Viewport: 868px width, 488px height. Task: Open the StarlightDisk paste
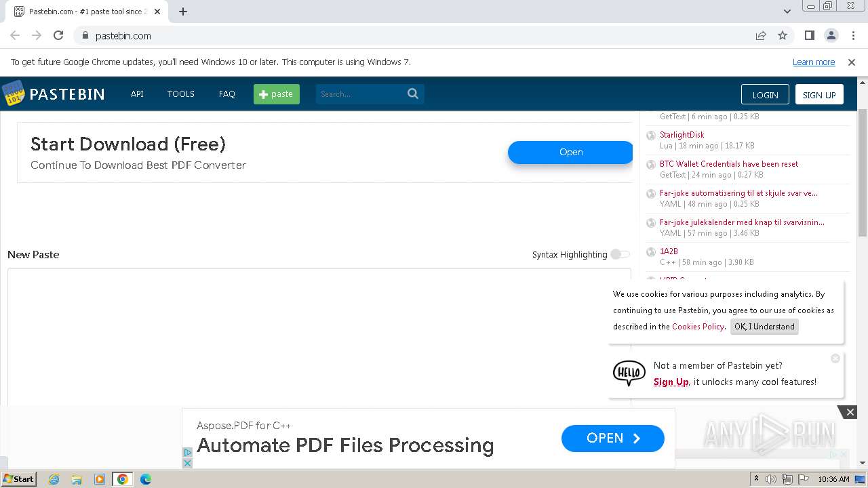click(682, 135)
